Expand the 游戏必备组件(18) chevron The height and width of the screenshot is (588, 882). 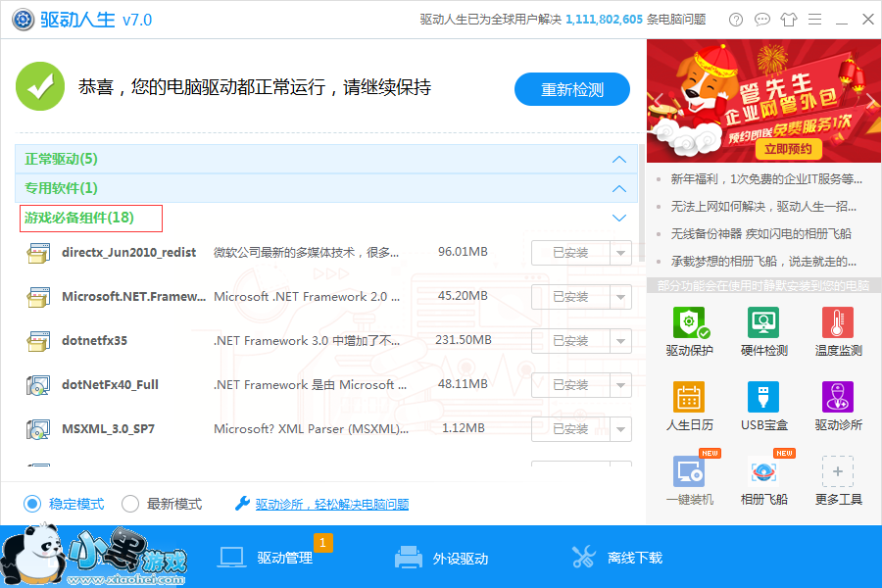618,218
